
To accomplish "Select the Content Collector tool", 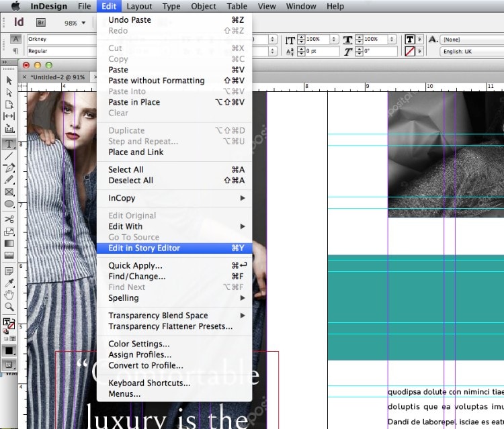I will coord(9,129).
